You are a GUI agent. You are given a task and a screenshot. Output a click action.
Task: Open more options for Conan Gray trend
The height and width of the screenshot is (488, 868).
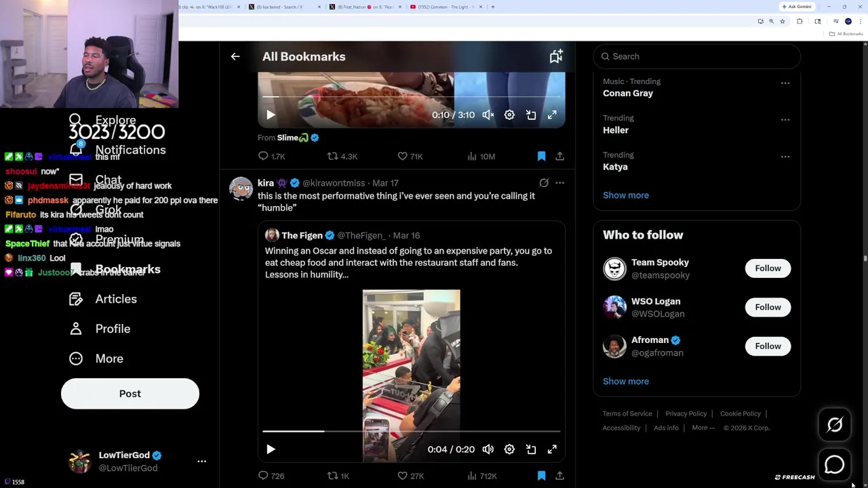785,83
